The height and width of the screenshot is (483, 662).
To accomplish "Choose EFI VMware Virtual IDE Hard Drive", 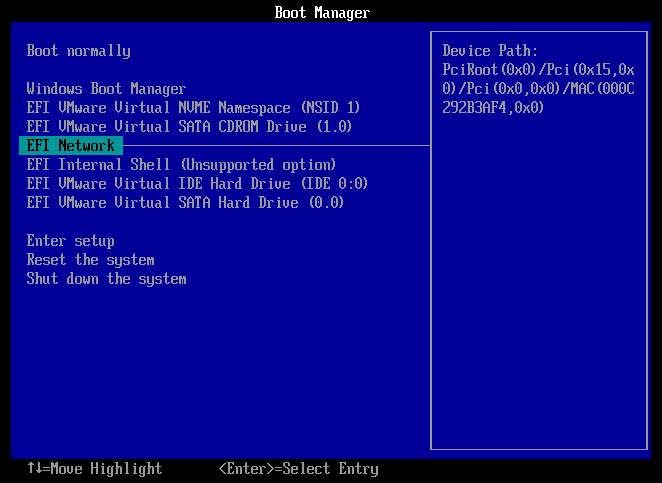I will pyautogui.click(x=197, y=184).
